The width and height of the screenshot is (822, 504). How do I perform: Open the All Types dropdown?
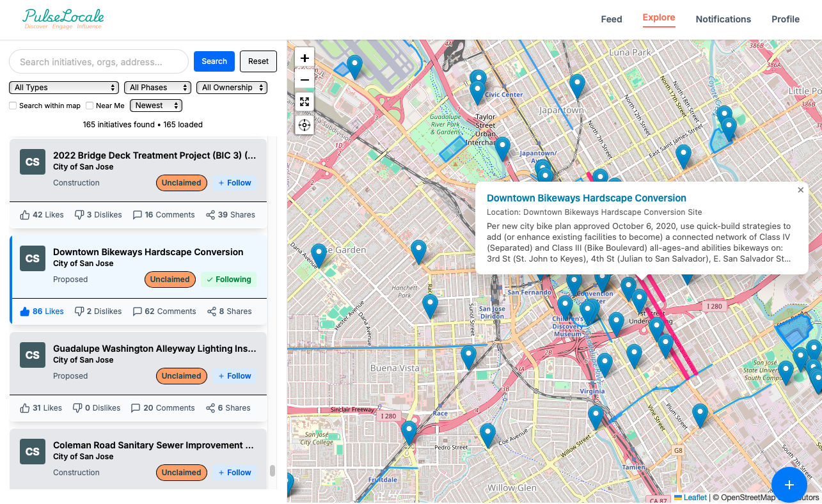[x=63, y=87]
